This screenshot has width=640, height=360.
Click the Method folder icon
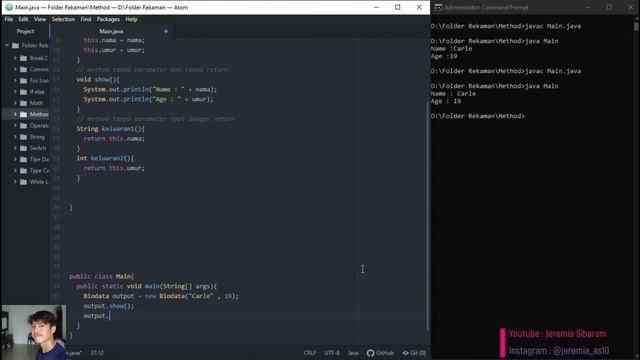23,114
